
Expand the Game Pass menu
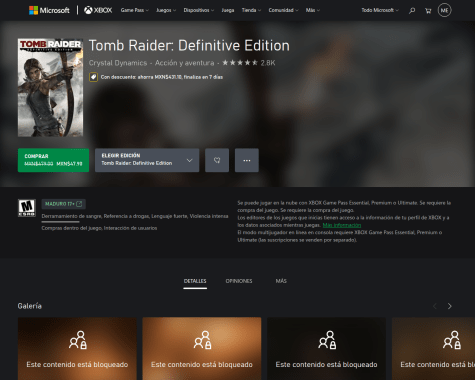tap(135, 10)
